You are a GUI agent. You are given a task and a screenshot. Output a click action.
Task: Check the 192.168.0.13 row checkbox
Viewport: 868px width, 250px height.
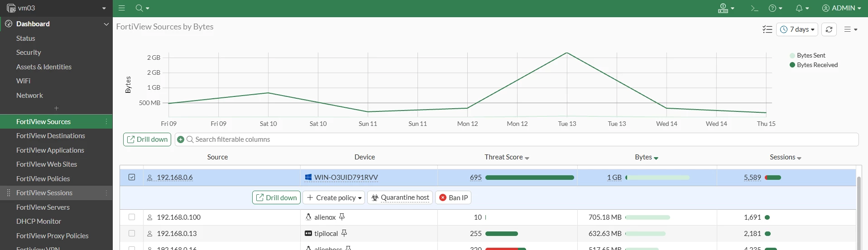(132, 233)
